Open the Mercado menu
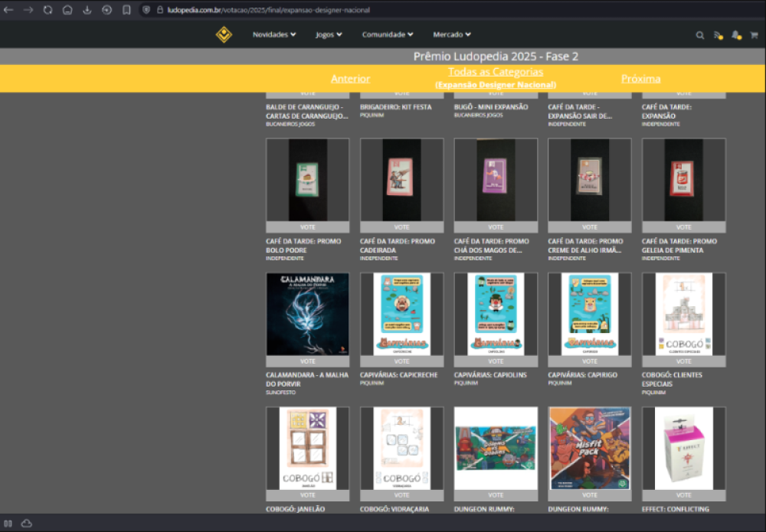The width and height of the screenshot is (766, 532). click(x=452, y=34)
